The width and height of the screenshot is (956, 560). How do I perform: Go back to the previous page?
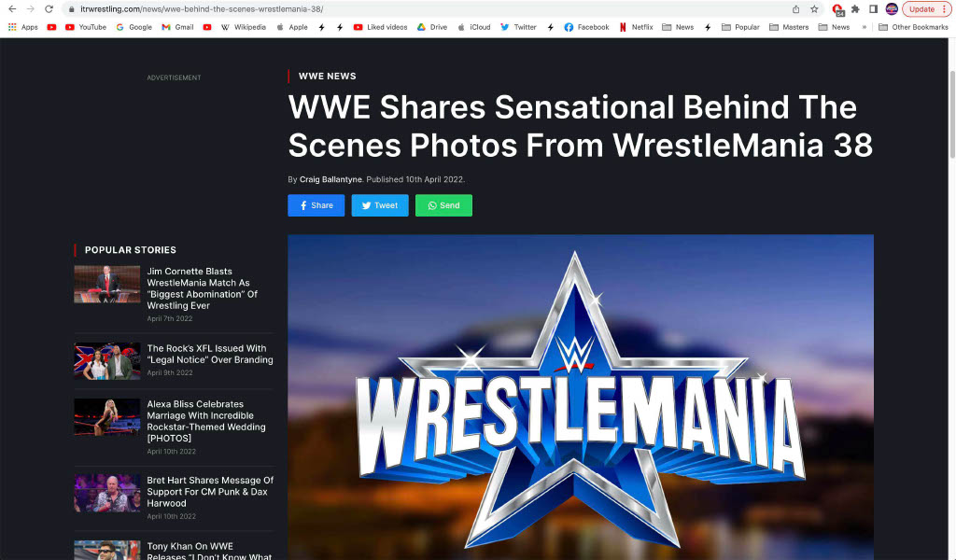tap(11, 8)
